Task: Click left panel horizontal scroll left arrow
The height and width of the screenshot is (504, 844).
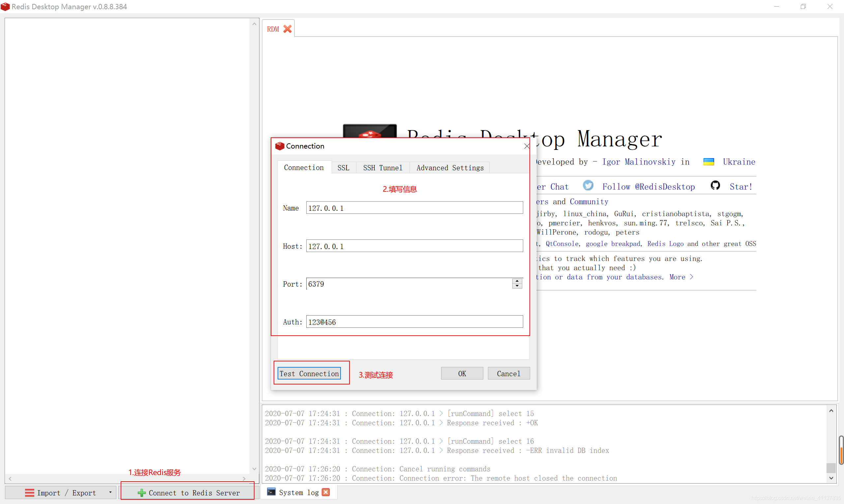Action: point(10,479)
